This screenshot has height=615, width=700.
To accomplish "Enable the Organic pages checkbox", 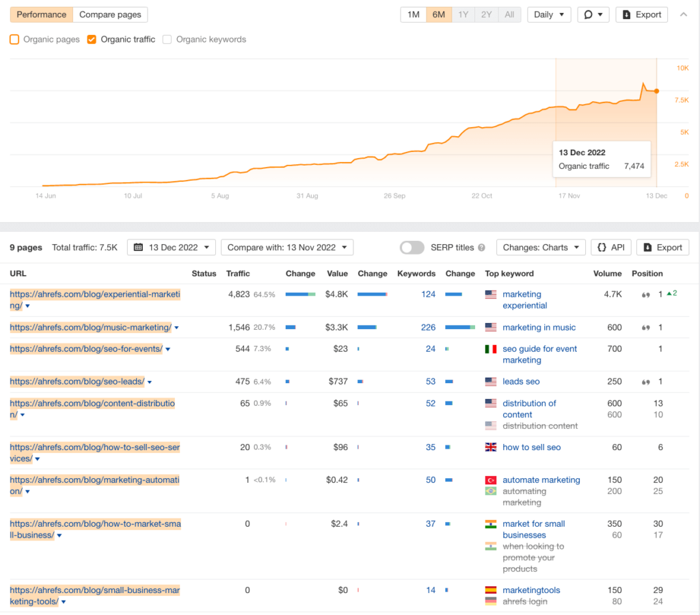I will pyautogui.click(x=14, y=40).
